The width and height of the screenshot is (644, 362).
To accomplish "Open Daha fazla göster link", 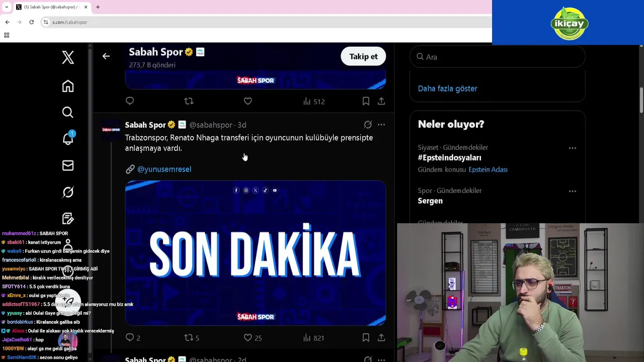I will click(447, 88).
